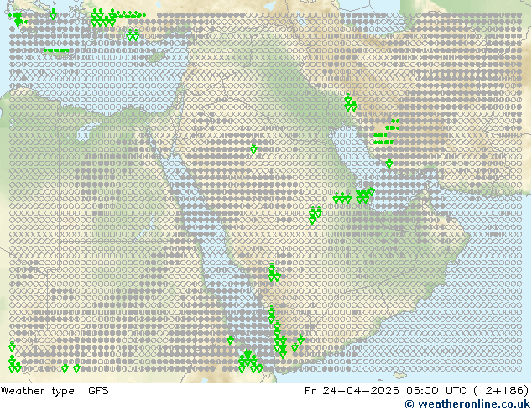Click the "Weather type GFS" caption
The height and width of the screenshot is (411, 532).
pyautogui.click(x=55, y=391)
